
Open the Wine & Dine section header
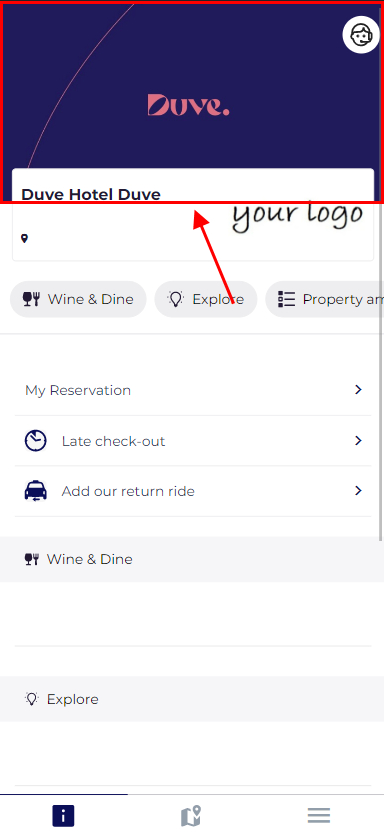click(x=192, y=559)
